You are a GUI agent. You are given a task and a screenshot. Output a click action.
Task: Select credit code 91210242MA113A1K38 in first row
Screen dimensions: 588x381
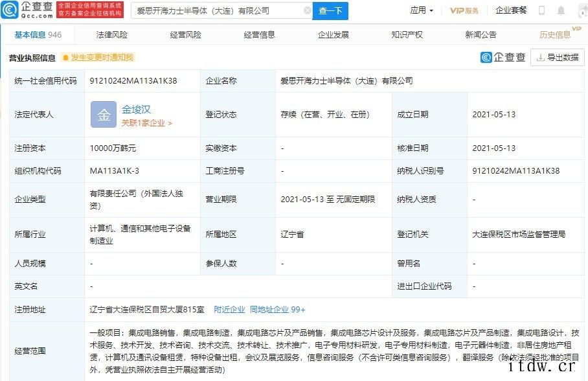tap(133, 81)
